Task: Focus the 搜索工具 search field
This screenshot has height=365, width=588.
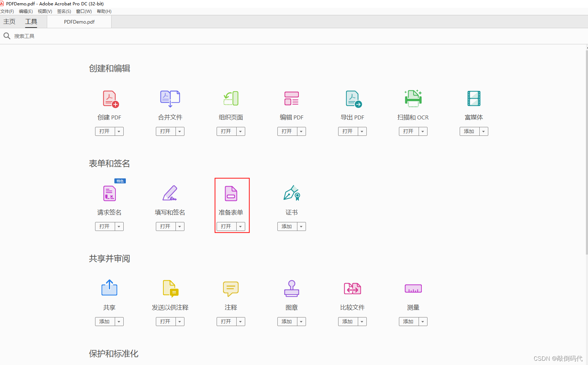Action: (24, 36)
